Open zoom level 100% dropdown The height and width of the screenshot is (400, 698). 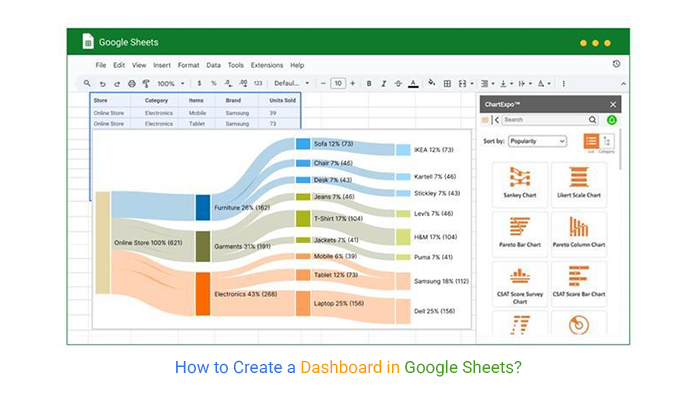point(170,84)
